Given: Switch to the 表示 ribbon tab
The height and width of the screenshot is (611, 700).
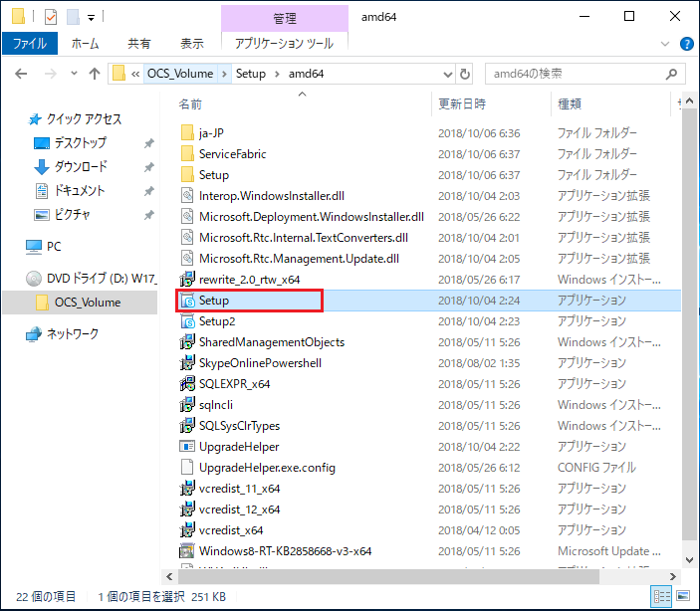Looking at the screenshot, I should (192, 44).
